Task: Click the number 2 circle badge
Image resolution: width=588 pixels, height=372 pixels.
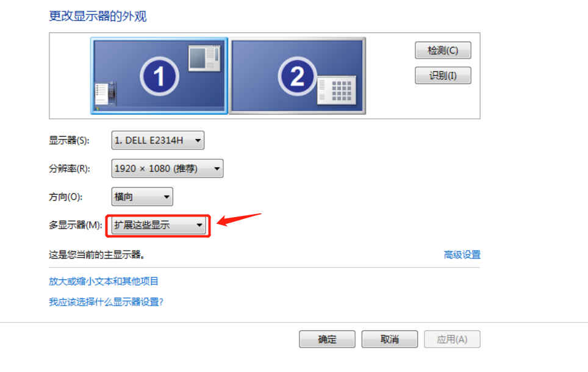Action: [298, 76]
